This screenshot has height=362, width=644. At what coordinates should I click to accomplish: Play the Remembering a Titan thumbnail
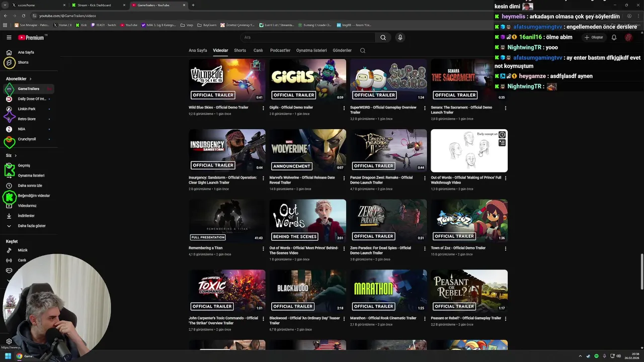pyautogui.click(x=227, y=221)
